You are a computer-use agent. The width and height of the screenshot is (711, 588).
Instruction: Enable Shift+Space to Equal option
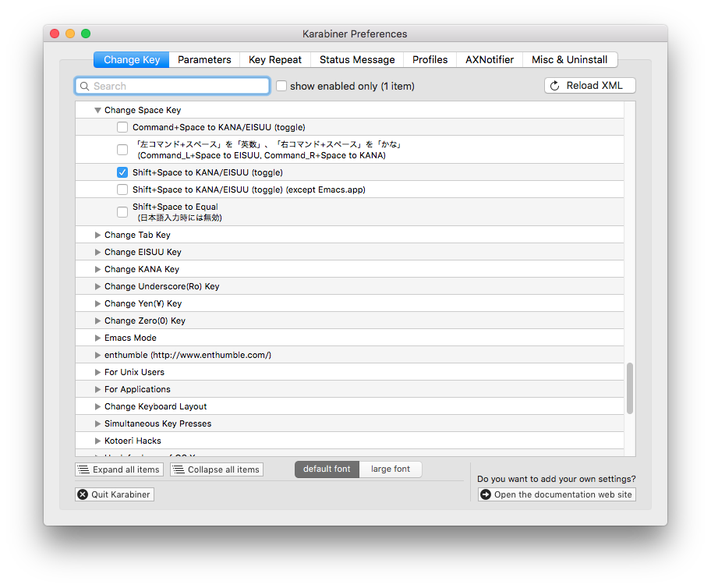click(x=122, y=212)
